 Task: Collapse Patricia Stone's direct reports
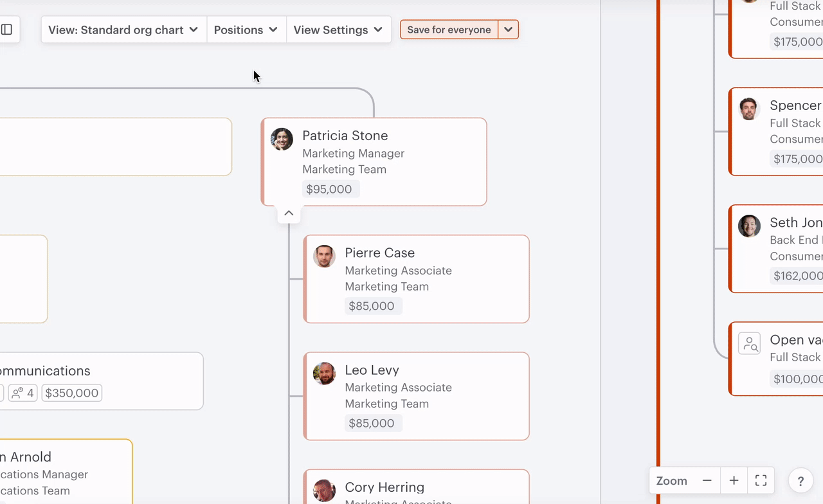tap(289, 213)
